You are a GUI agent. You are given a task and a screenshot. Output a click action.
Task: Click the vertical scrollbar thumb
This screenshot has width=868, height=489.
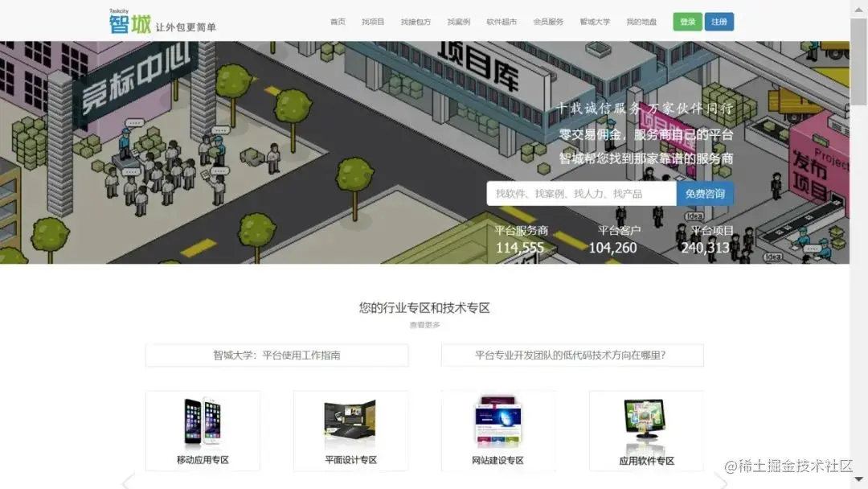858,61
